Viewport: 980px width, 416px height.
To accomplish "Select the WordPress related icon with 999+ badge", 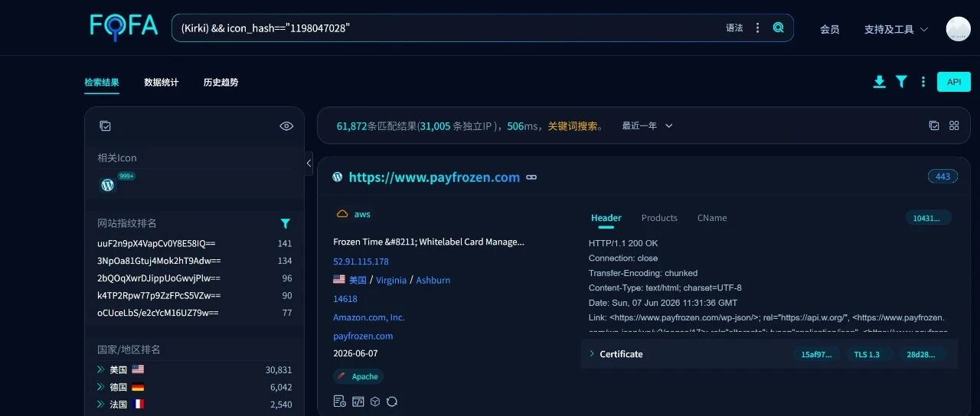I will 108,185.
